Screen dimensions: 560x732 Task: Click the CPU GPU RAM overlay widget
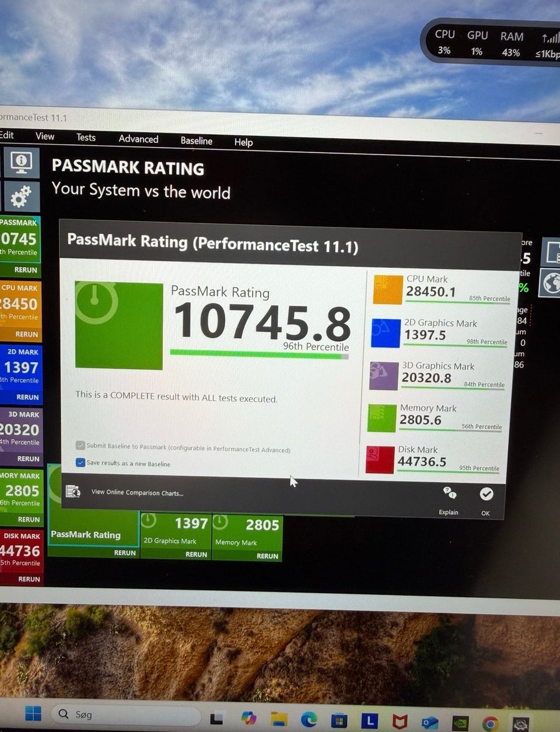point(492,43)
